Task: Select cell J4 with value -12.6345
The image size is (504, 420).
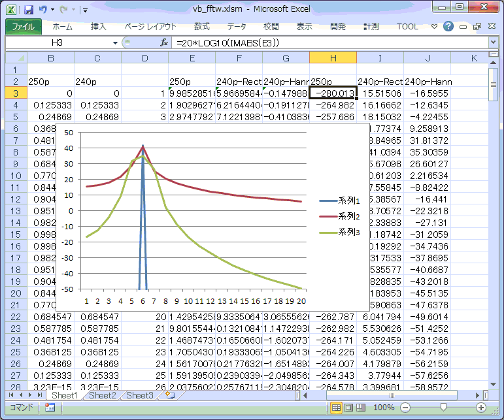Action: coord(428,105)
